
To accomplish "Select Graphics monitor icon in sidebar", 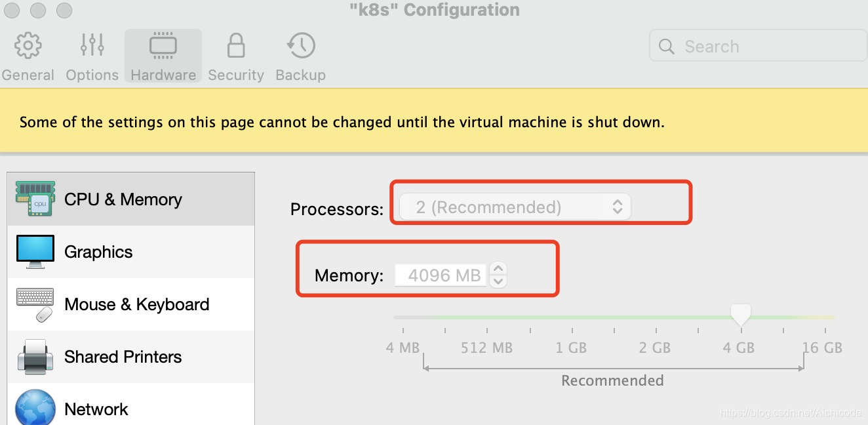I will 35,252.
